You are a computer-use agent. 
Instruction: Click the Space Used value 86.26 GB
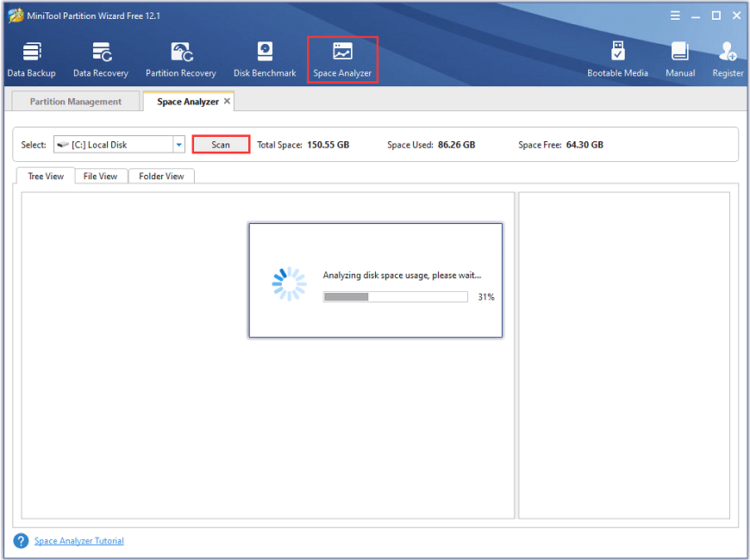tap(457, 145)
